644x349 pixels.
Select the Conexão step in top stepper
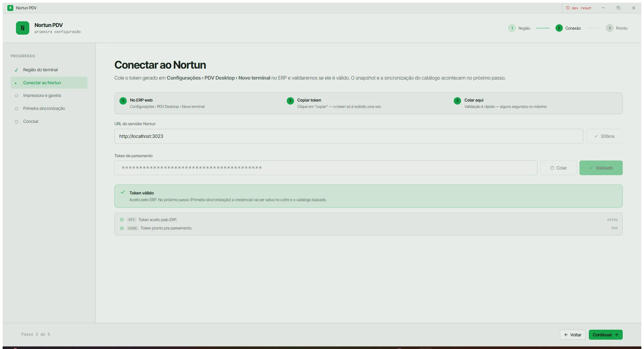pyautogui.click(x=568, y=28)
